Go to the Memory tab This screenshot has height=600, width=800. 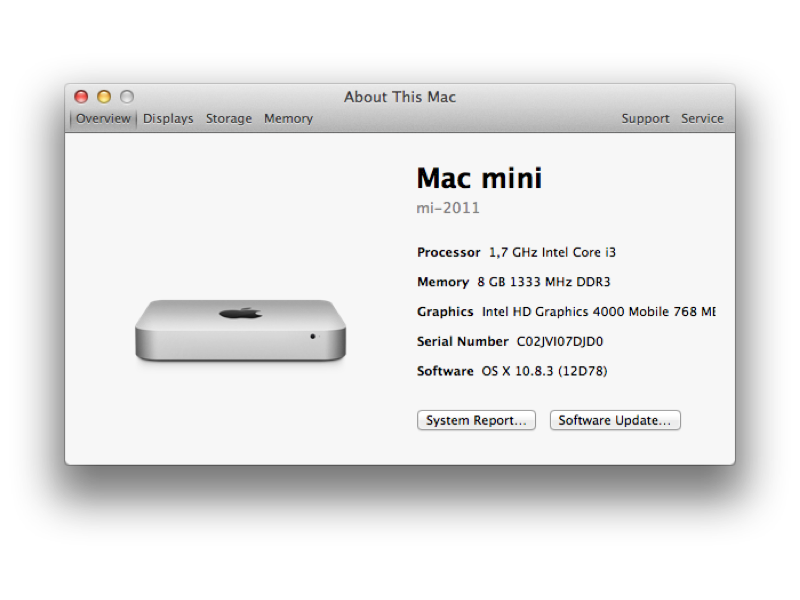(x=288, y=118)
